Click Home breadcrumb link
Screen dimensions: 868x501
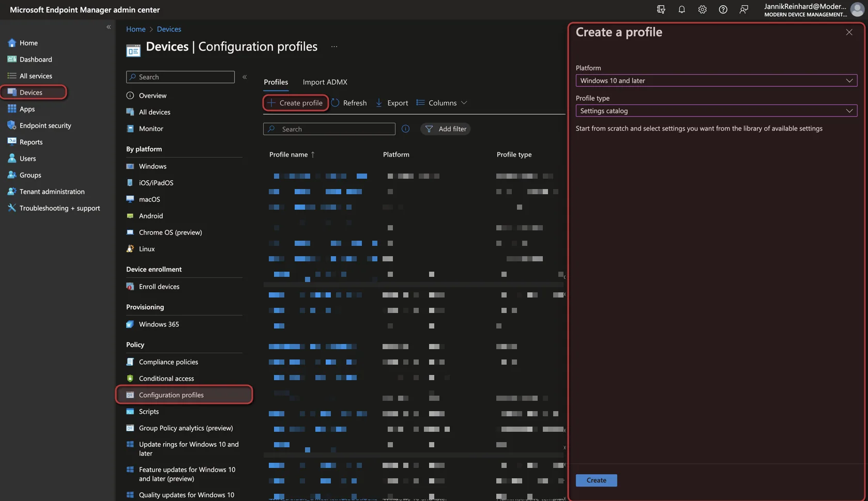coord(135,29)
